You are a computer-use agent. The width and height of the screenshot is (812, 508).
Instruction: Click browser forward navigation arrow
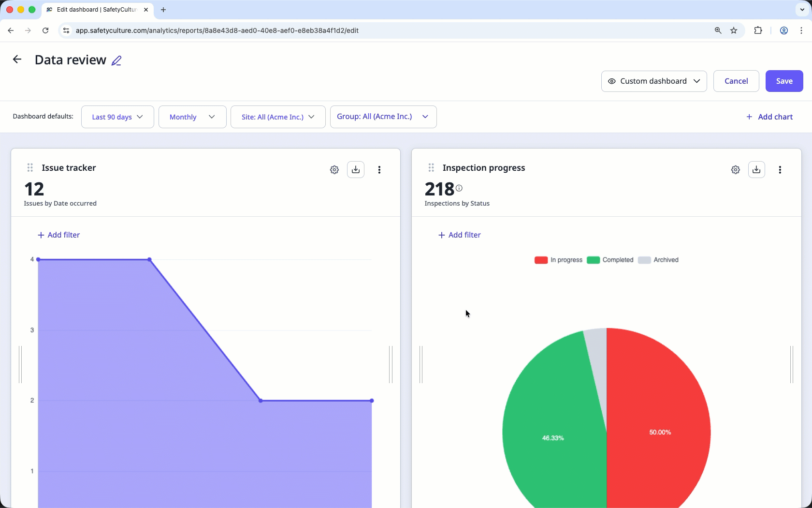point(28,30)
